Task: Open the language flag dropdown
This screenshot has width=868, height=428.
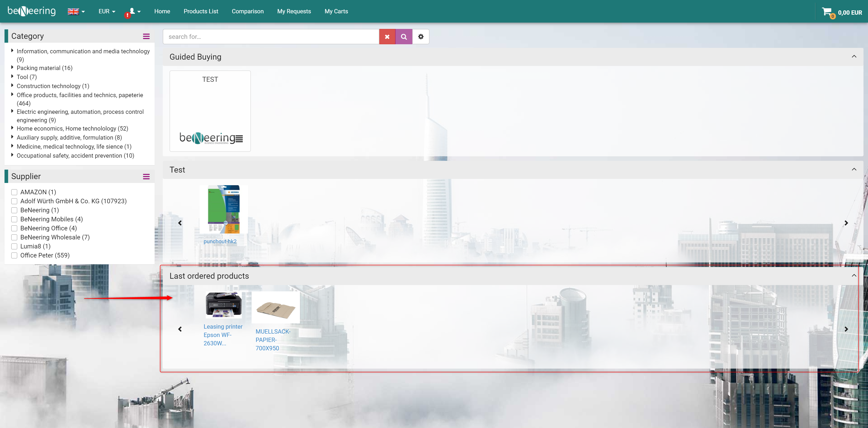Action: point(76,12)
